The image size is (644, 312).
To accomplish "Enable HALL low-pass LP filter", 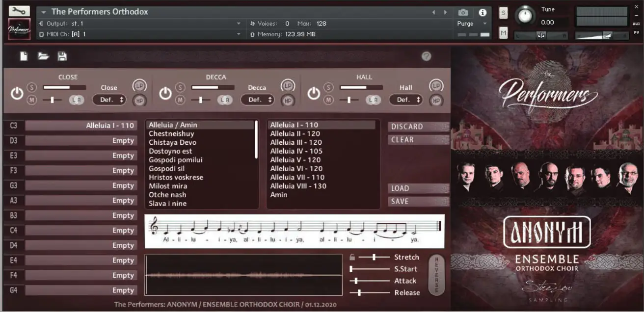I will pyautogui.click(x=436, y=86).
